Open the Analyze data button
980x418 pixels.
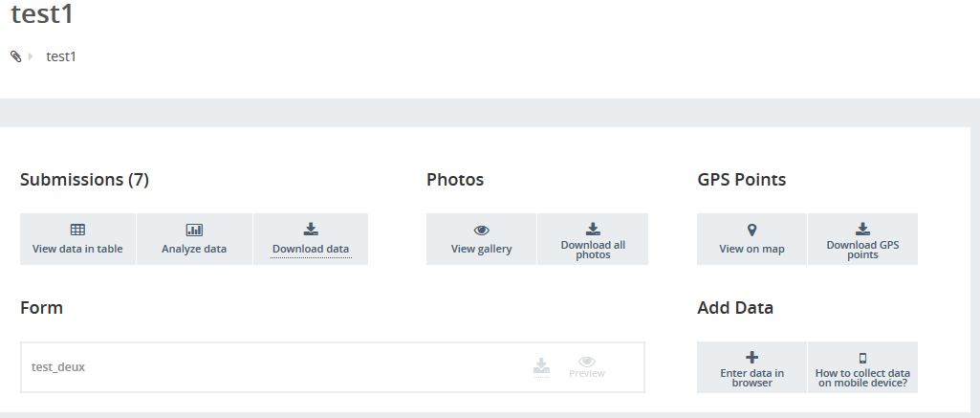[x=194, y=239]
